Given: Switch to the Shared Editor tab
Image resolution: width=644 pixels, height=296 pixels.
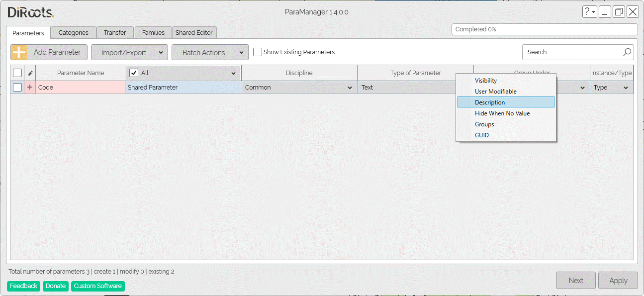Looking at the screenshot, I should [194, 32].
